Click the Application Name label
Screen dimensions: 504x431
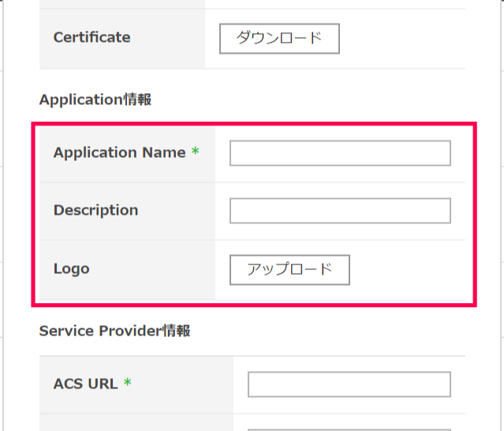(119, 152)
